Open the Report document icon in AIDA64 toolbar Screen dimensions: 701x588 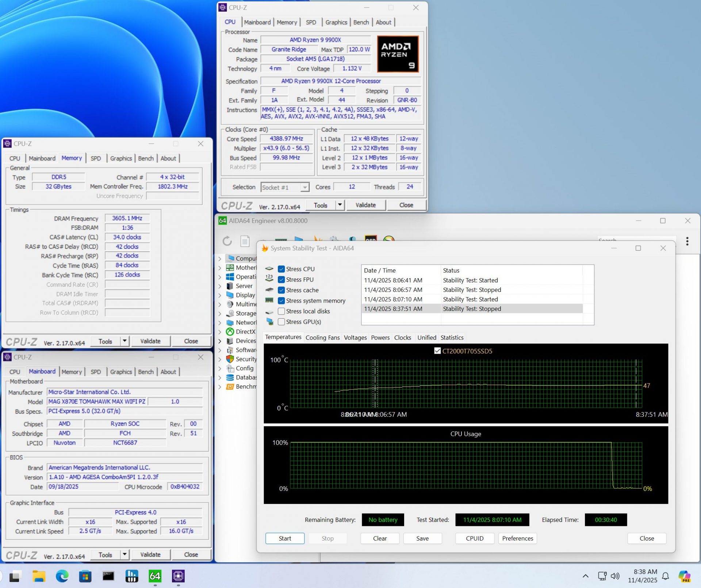point(245,241)
